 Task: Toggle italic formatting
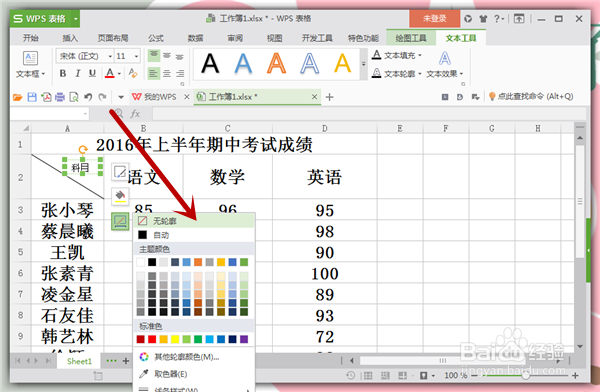point(78,73)
